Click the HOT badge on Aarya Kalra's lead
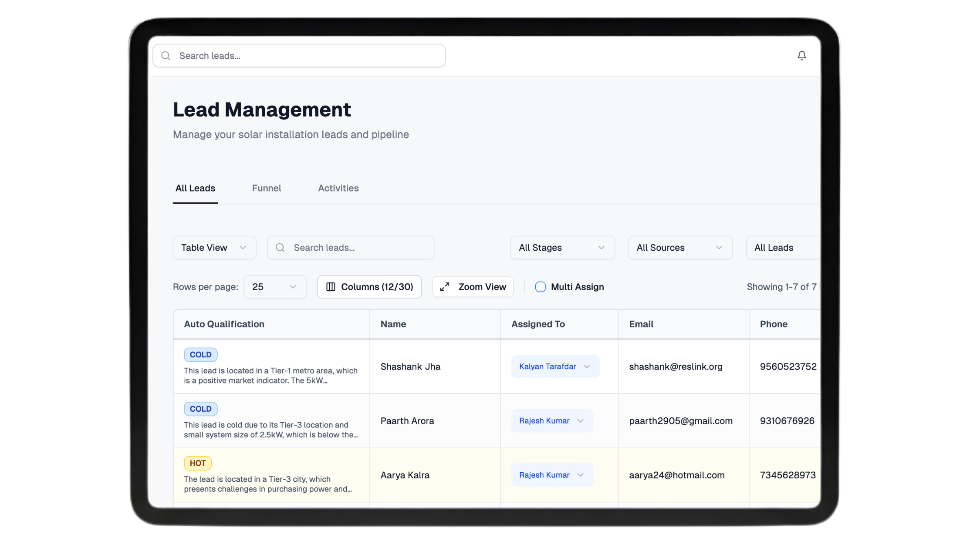980x551 pixels. pyautogui.click(x=197, y=463)
